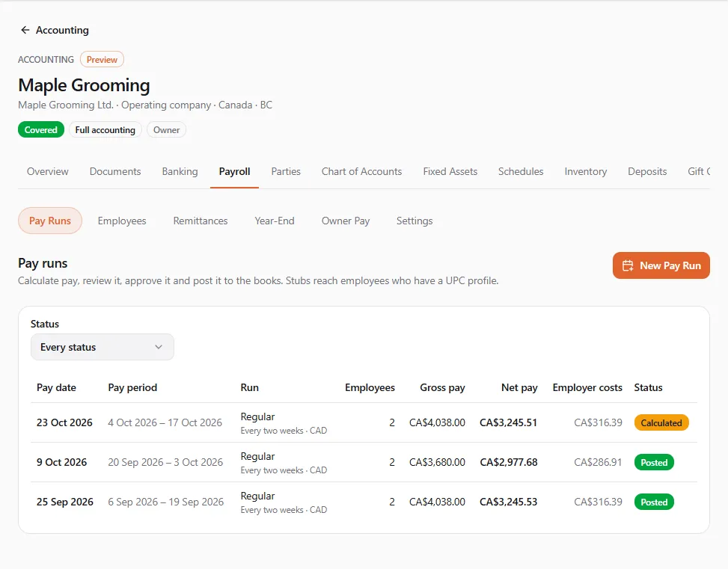Click the calendar icon on New Pay Run
This screenshot has height=569, width=728.
pos(628,265)
